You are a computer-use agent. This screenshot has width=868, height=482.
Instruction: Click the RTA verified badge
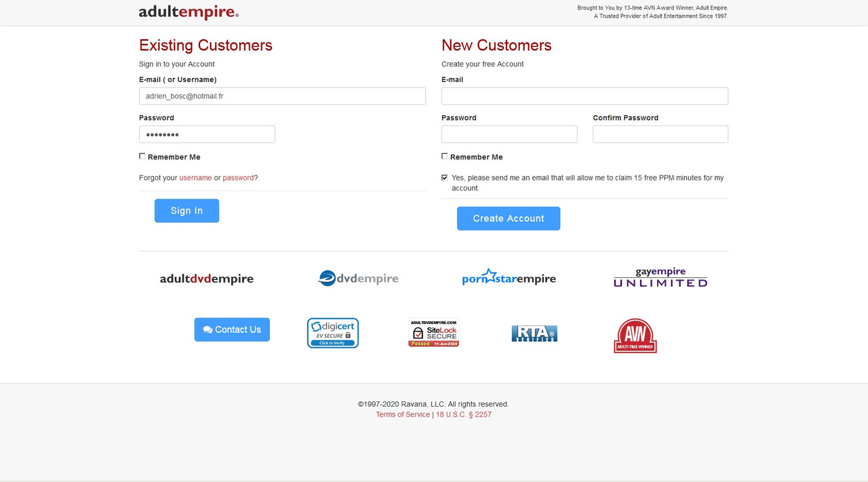[534, 334]
